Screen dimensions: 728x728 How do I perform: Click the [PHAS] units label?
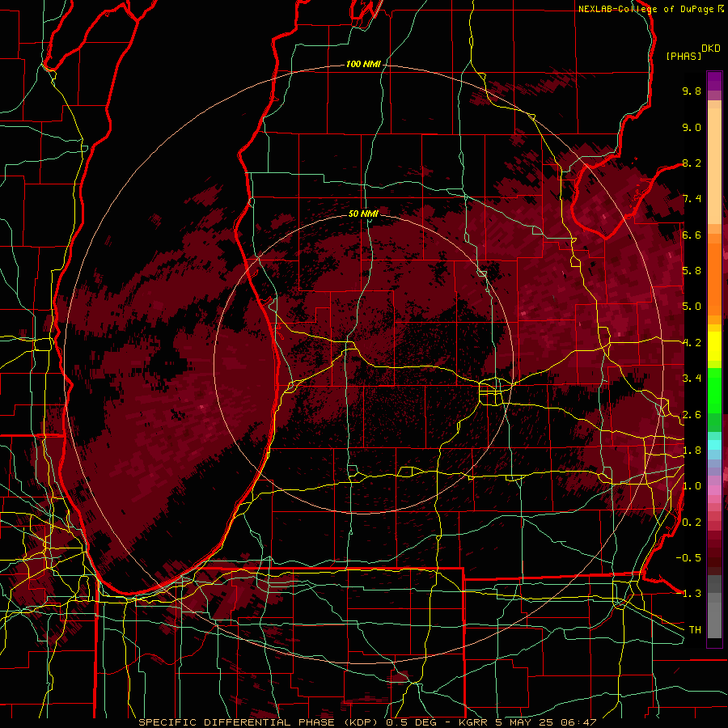684,56
